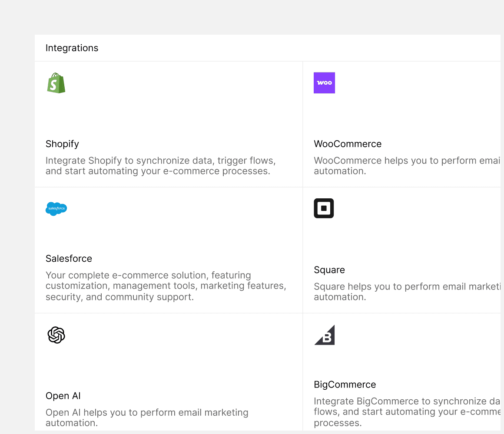The image size is (504, 434).
Task: Click Shopify description about synchronizing data
Action: (x=160, y=166)
